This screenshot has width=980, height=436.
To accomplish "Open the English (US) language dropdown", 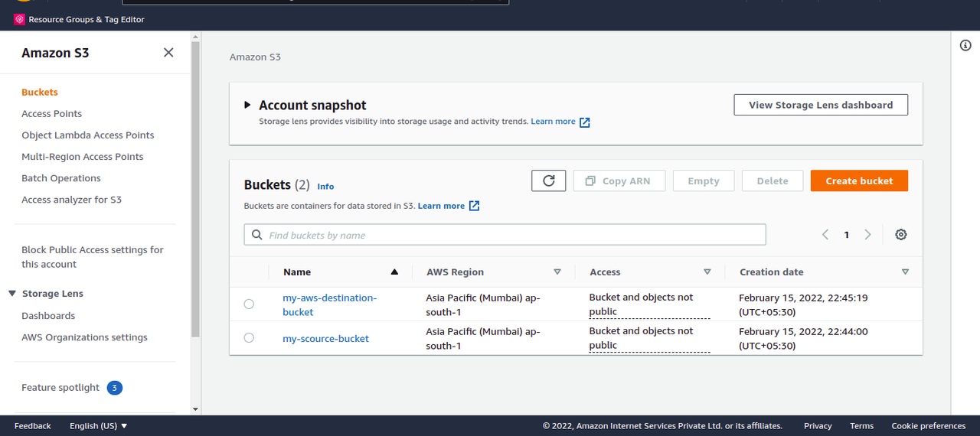I will tap(98, 426).
